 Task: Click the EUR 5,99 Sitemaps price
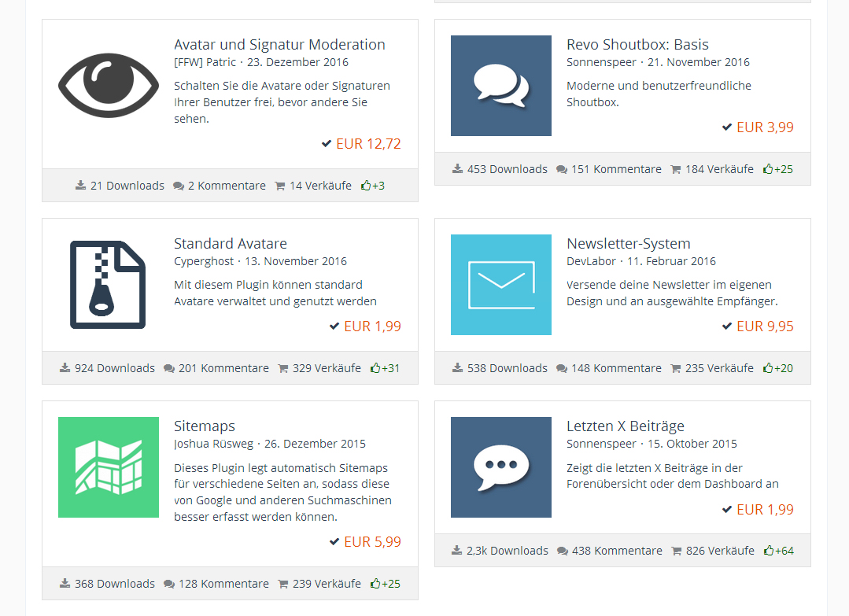[x=372, y=542]
